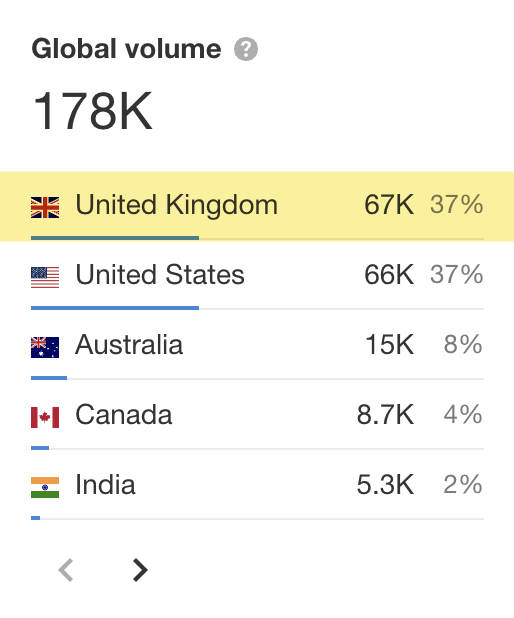514x618 pixels.
Task: Select the United Kingdom country name
Action: pyautogui.click(x=177, y=205)
